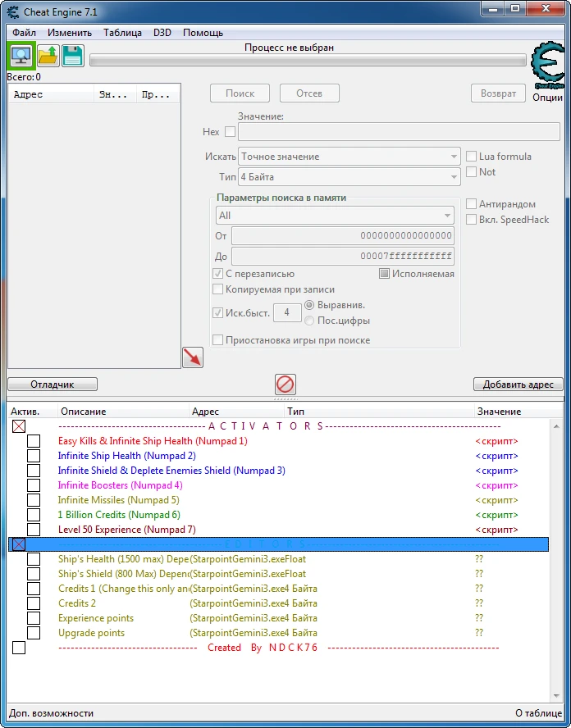Toggle the Not checkbox

pyautogui.click(x=471, y=172)
